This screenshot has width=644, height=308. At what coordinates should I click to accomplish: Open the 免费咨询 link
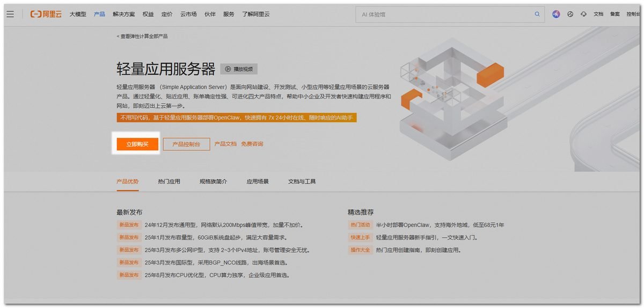tap(252, 144)
